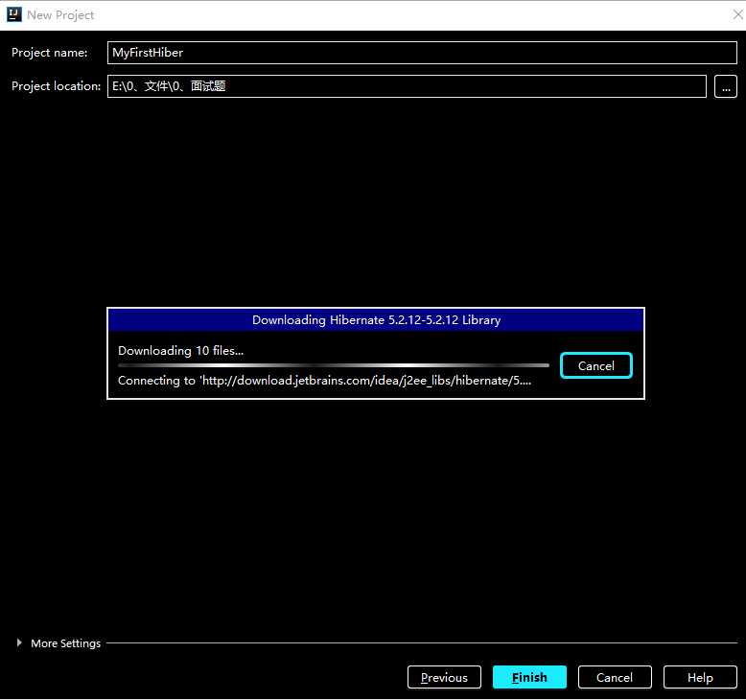Click the IntelliJ IDEA logo in title bar
Screen dimensions: 746x700
point(14,14)
